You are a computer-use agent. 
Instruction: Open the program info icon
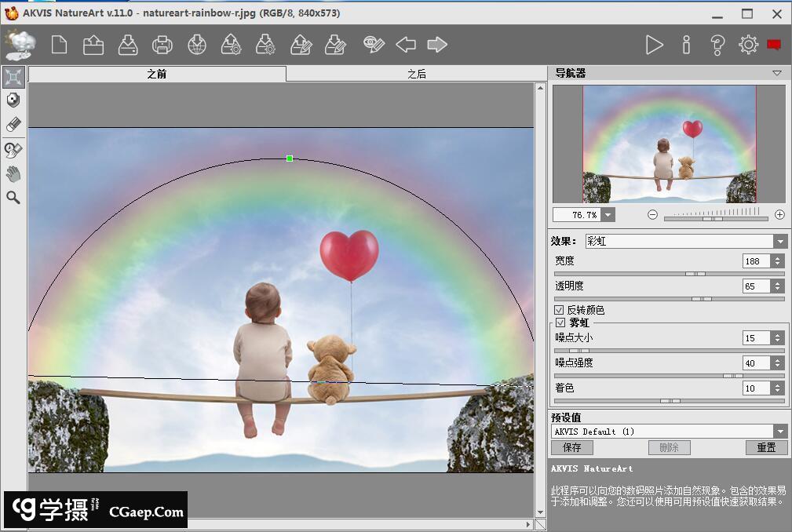click(686, 45)
